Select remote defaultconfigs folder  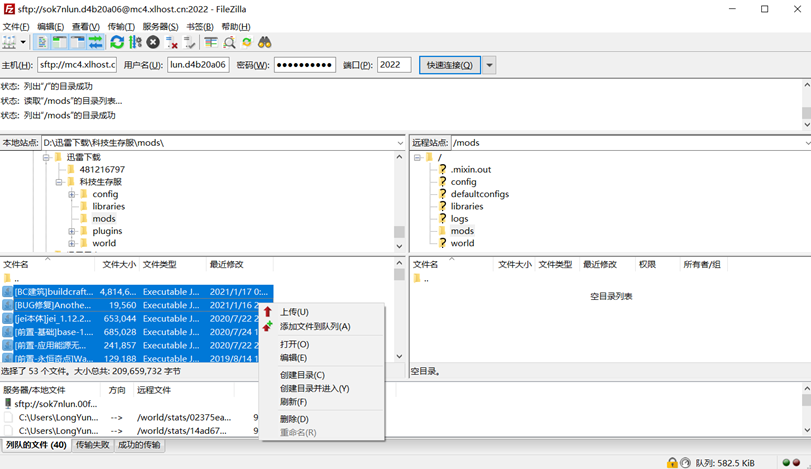click(479, 194)
